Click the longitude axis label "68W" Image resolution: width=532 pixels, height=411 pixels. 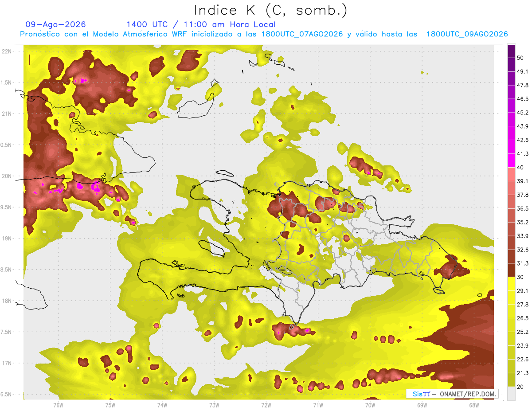click(474, 405)
